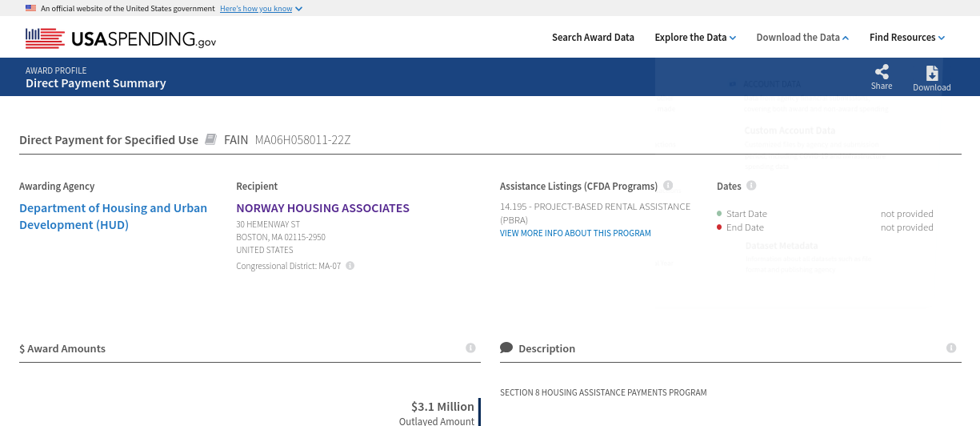Click the BOSTON, MA 02115-2950 address line
Screen dimensions: 980x426
[281, 237]
